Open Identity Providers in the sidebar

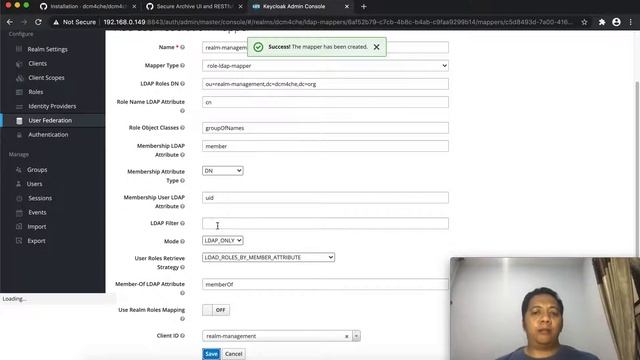click(x=52, y=107)
